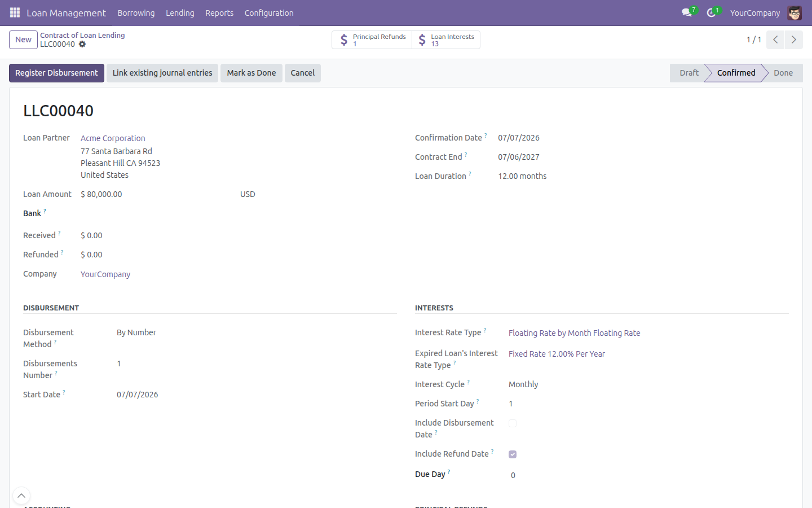Open the YourCompany link in the Company field
The image size is (812, 508).
pos(105,274)
